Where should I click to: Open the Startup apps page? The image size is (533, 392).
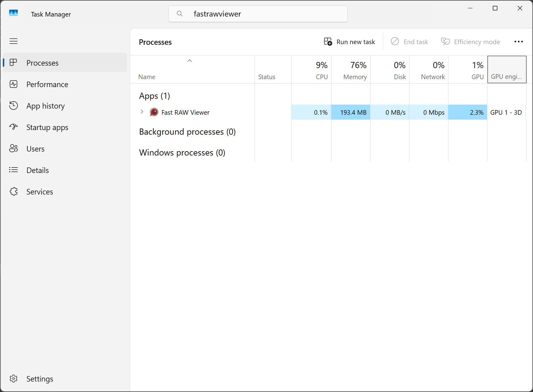(x=65, y=127)
